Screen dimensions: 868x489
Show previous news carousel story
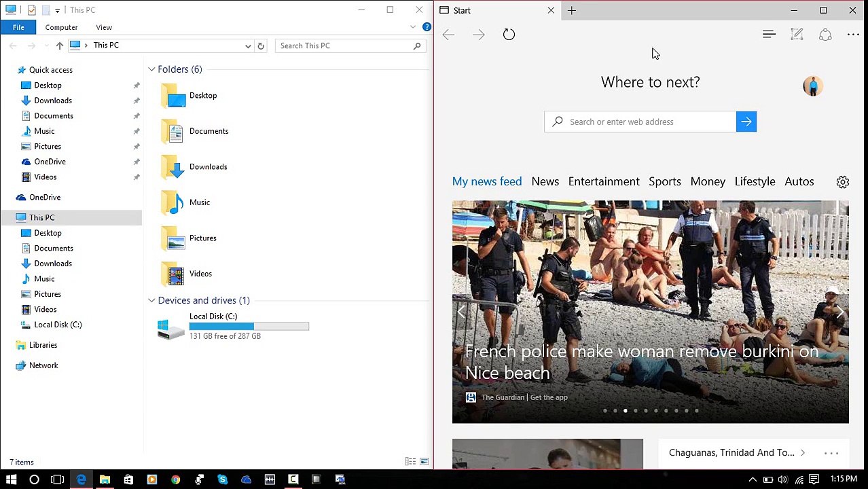pyautogui.click(x=461, y=312)
